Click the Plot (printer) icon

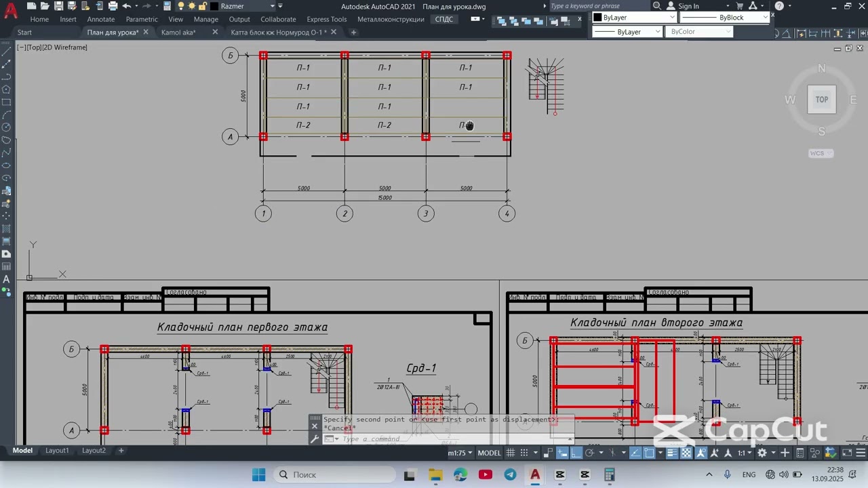113,6
